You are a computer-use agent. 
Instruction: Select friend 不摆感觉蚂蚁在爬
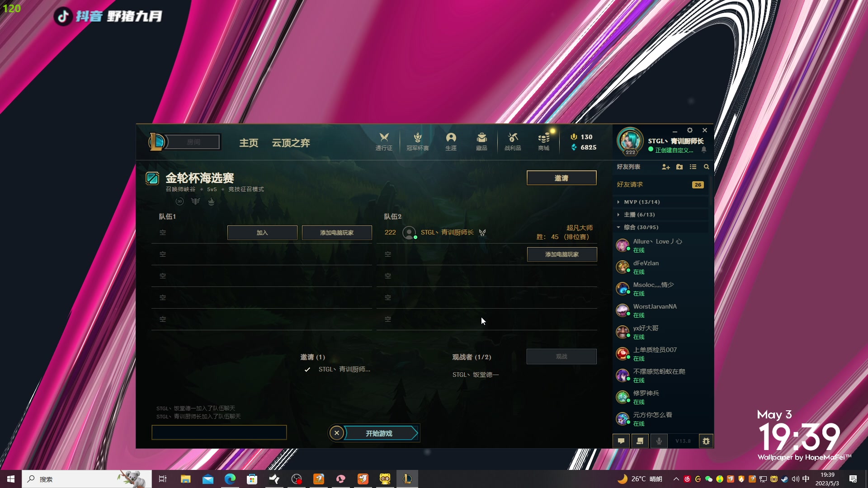(660, 375)
